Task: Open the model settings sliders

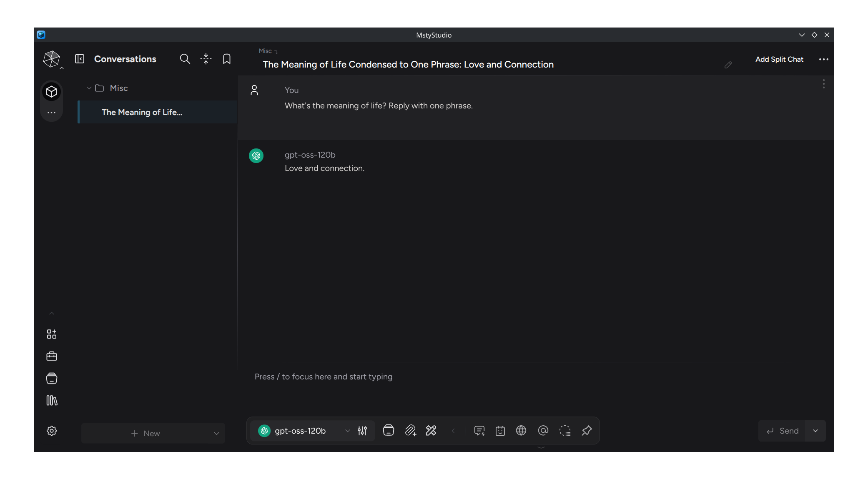Action: point(362,431)
